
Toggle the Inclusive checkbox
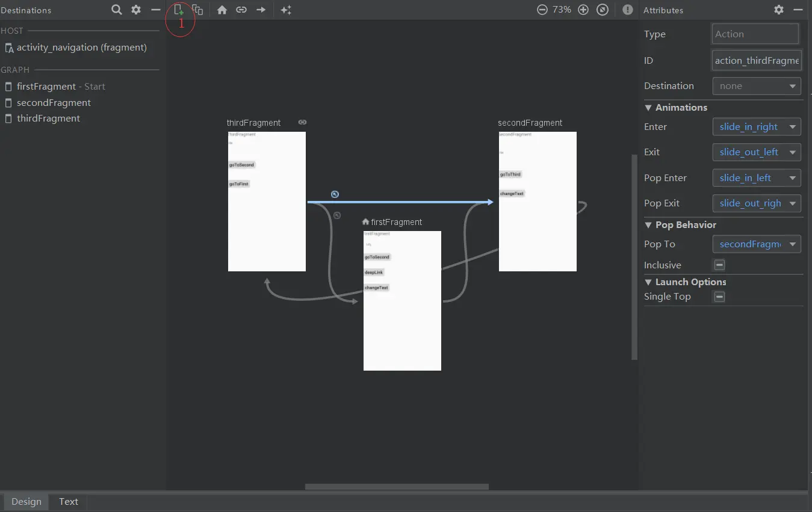[719, 265]
